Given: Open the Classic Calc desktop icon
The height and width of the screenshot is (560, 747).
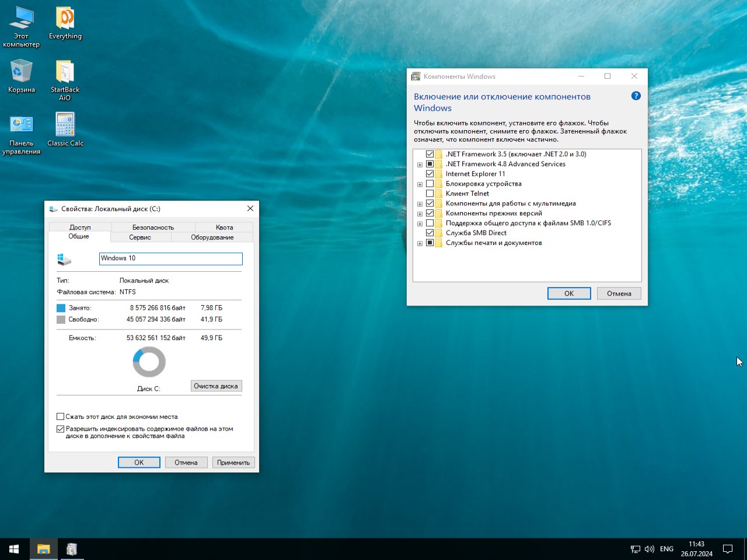Looking at the screenshot, I should 65,129.
